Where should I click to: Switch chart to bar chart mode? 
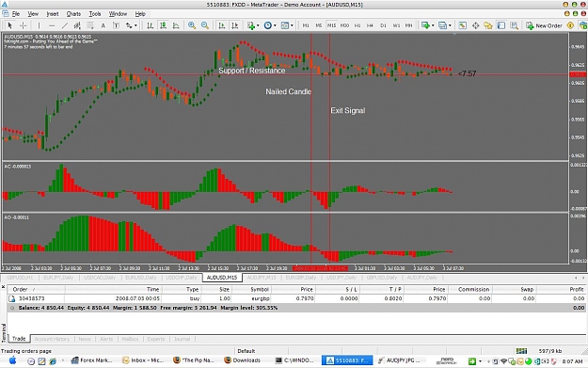pos(150,25)
